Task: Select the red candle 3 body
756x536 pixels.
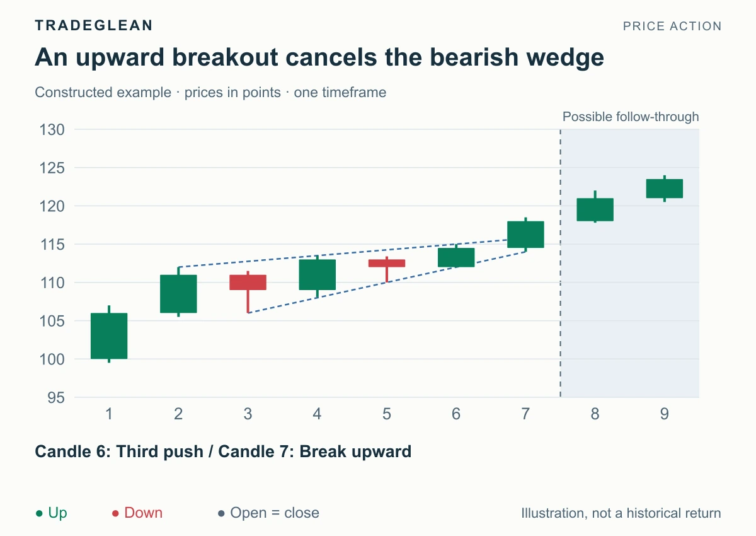Action: pyautogui.click(x=248, y=283)
